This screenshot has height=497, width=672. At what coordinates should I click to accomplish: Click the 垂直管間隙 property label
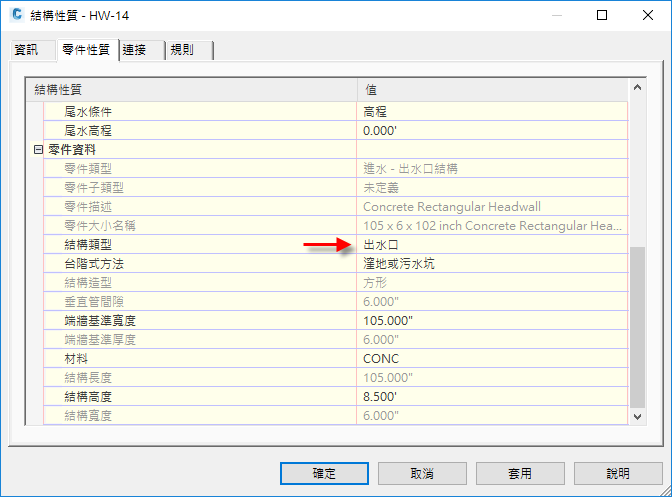pos(94,302)
